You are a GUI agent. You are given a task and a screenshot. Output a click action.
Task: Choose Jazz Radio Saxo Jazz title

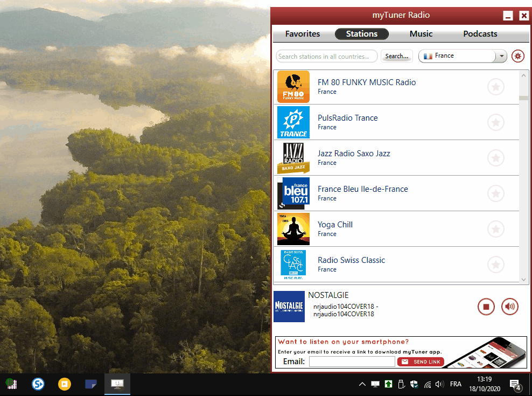(x=354, y=154)
